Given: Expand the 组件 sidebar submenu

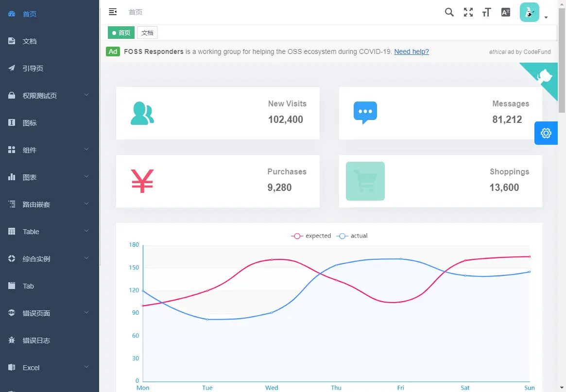Looking at the screenshot, I should point(50,150).
